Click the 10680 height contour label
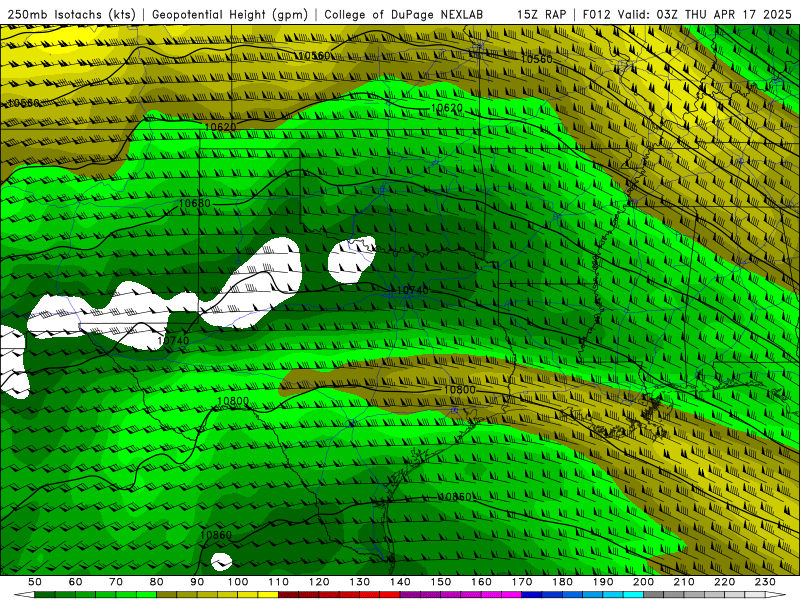 (194, 203)
